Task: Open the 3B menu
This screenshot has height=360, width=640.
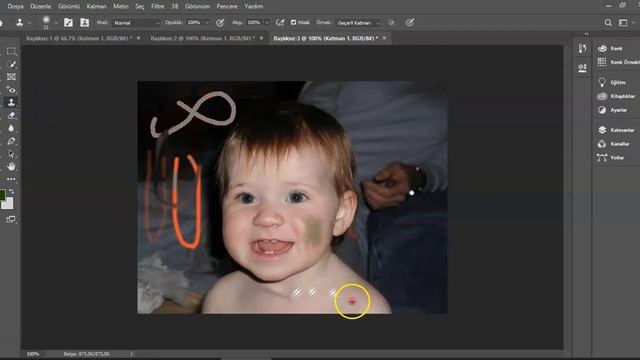Action: [175, 6]
